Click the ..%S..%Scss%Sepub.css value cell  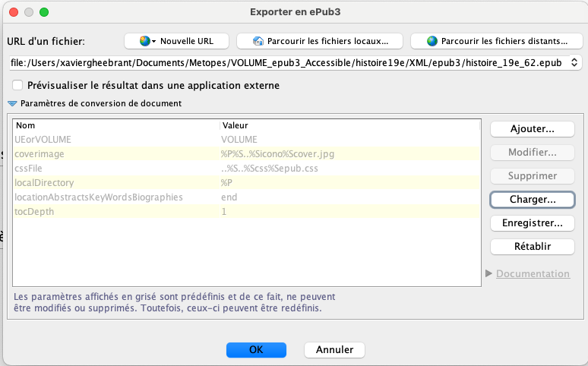pos(349,169)
